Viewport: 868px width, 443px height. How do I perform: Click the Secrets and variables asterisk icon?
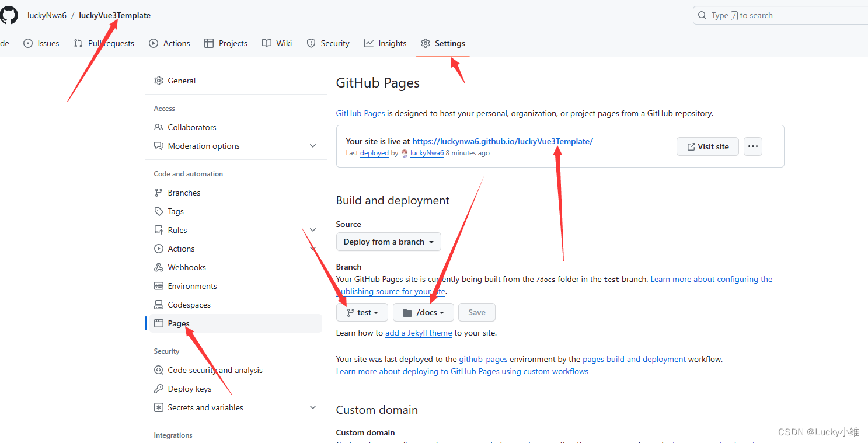point(159,407)
